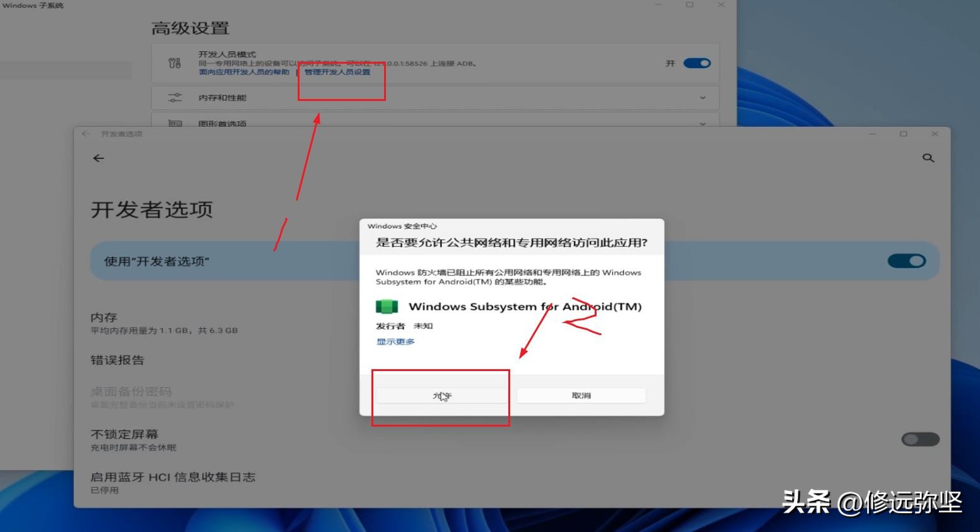Go back using arrow in 开发者选项 window
Image resolution: width=980 pixels, height=532 pixels.
pos(98,158)
